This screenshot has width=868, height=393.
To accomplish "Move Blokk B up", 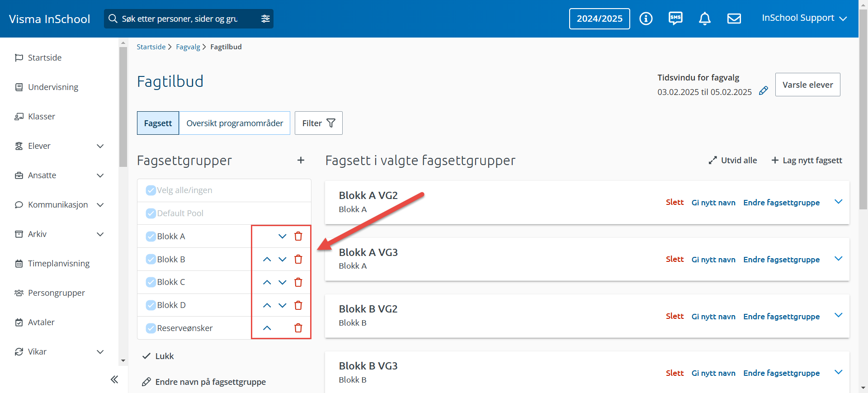I will pos(267,259).
